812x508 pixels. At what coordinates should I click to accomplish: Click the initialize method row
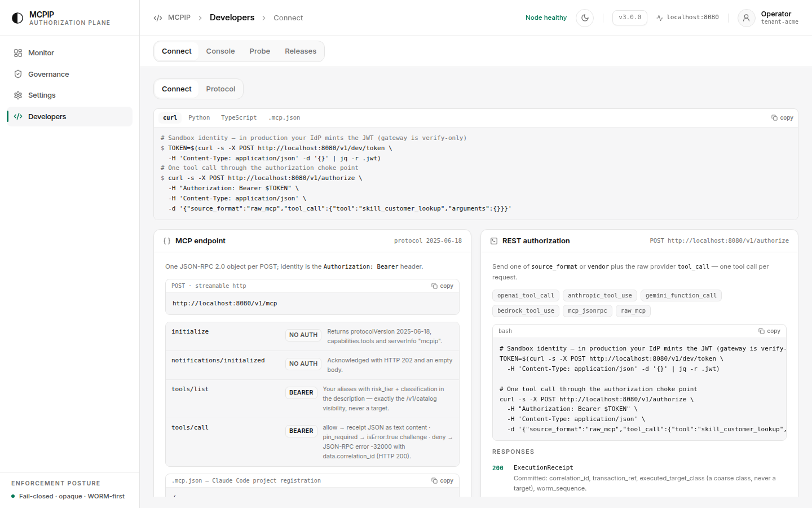click(x=312, y=336)
